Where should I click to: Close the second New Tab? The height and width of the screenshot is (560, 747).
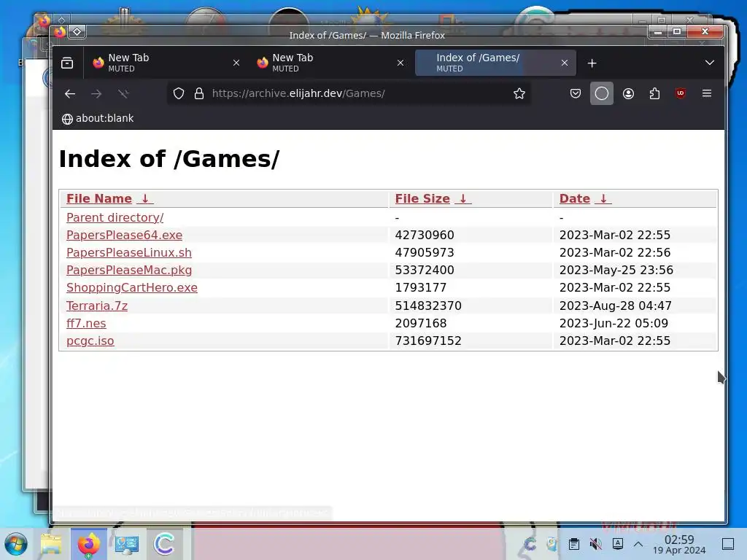point(400,63)
